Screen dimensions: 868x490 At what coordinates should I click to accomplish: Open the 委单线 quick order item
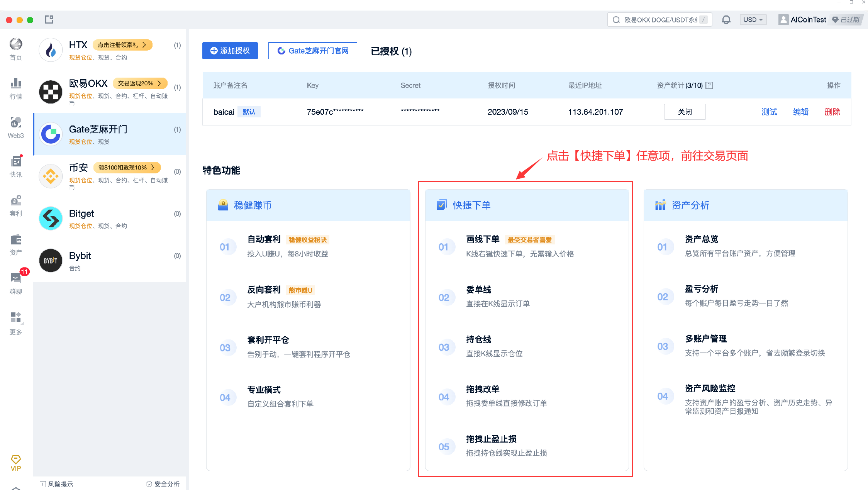coord(527,297)
